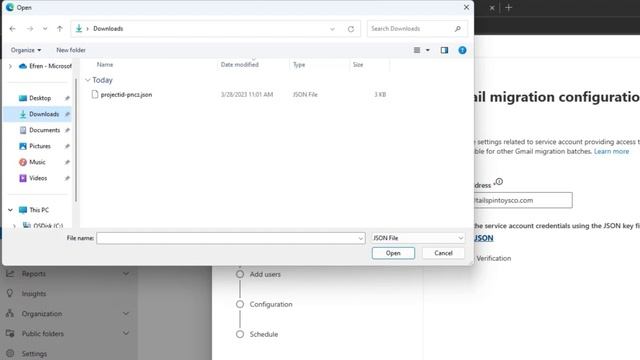The image size is (640, 360).
Task: Collapse the This PC node
Action: pyautogui.click(x=10, y=210)
